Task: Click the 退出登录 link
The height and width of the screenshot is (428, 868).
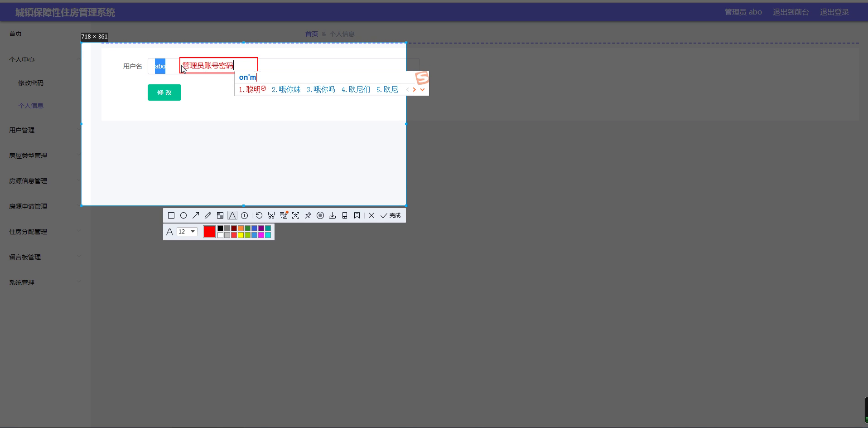Action: [834, 12]
